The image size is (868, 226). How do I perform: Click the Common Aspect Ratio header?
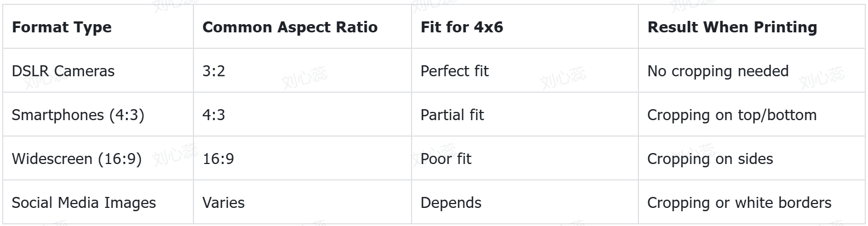click(x=290, y=27)
